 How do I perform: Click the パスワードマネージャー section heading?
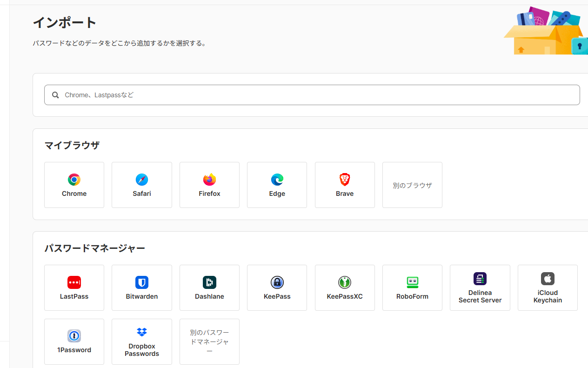(x=95, y=248)
